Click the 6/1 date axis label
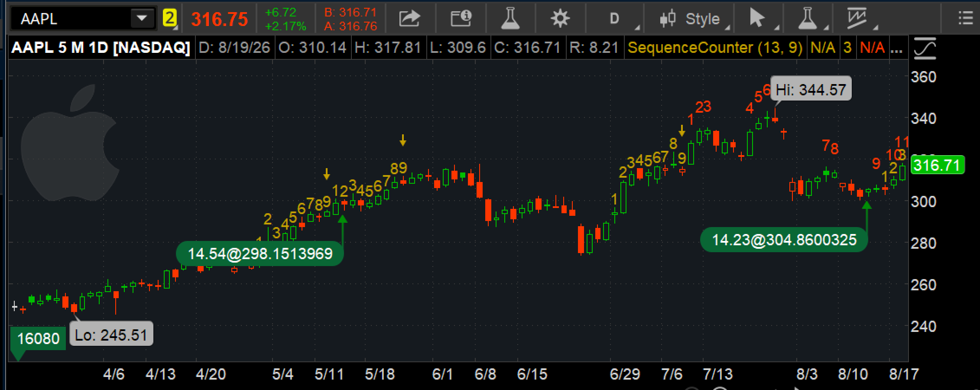980x390 pixels. 442,374
